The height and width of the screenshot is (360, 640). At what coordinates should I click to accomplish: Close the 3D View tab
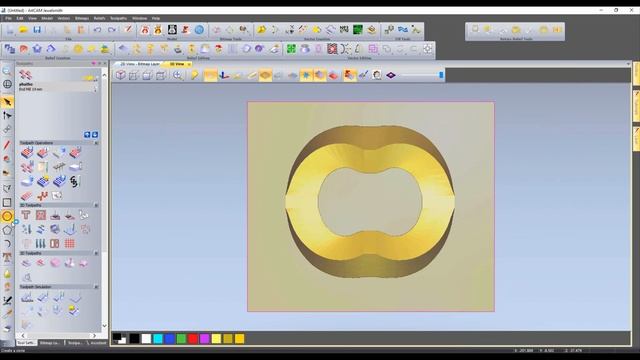(x=189, y=64)
